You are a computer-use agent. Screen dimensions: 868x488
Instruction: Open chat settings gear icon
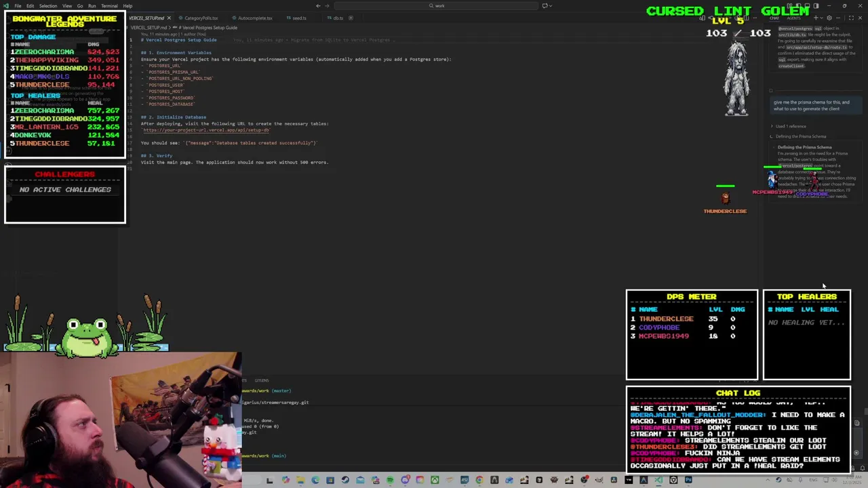coord(829,18)
